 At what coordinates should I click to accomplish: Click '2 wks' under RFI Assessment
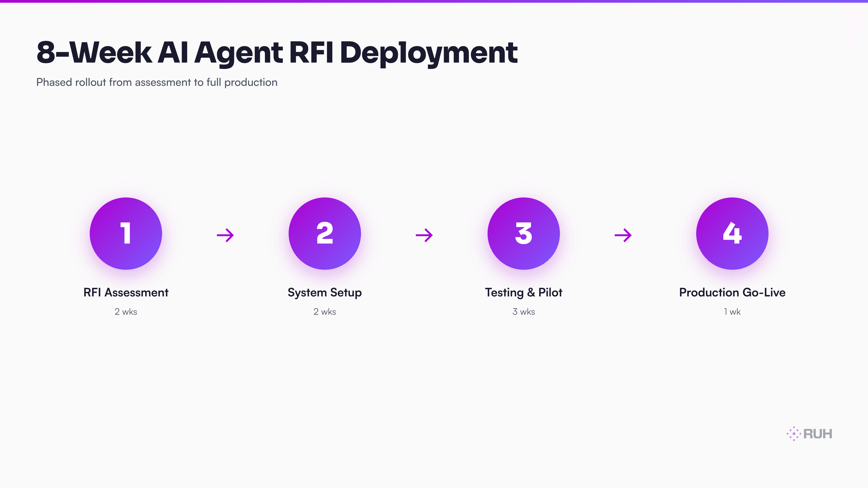pyautogui.click(x=126, y=312)
